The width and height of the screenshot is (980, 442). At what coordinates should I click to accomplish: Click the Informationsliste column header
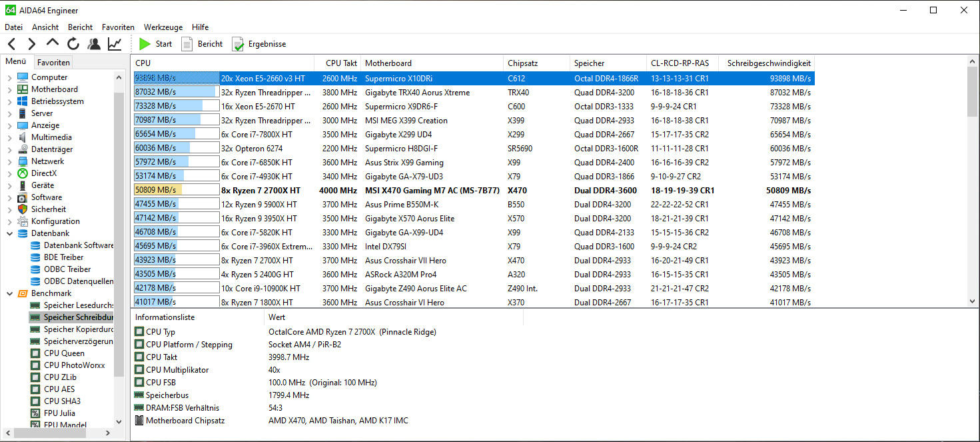pos(198,317)
